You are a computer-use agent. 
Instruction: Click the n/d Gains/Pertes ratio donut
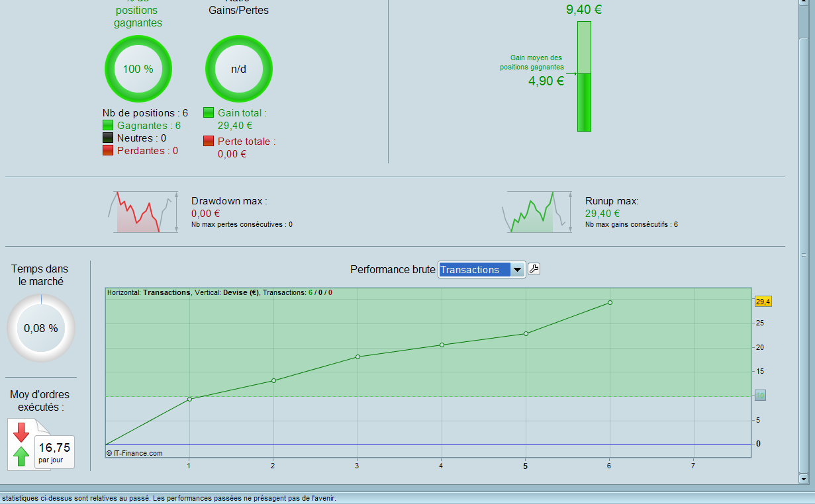click(238, 69)
